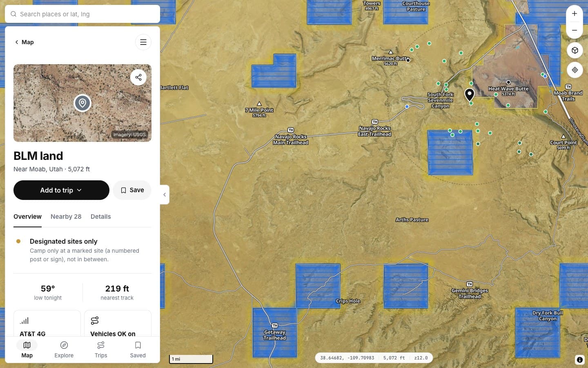This screenshot has height=368, width=588.
Task: Select Map in bottom navigation
Action: point(27,350)
